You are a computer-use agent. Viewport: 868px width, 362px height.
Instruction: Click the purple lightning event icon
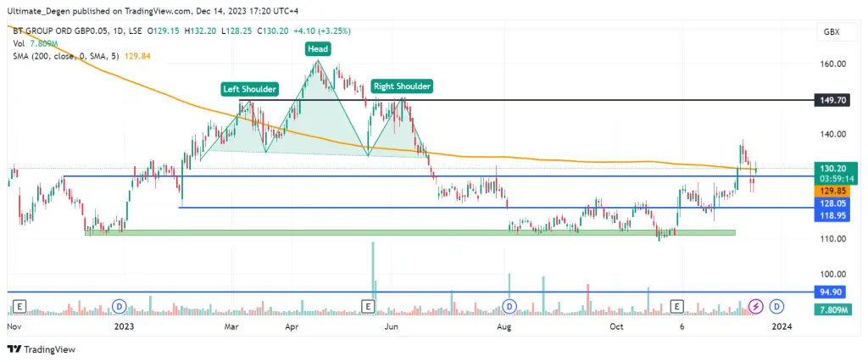coord(755,305)
